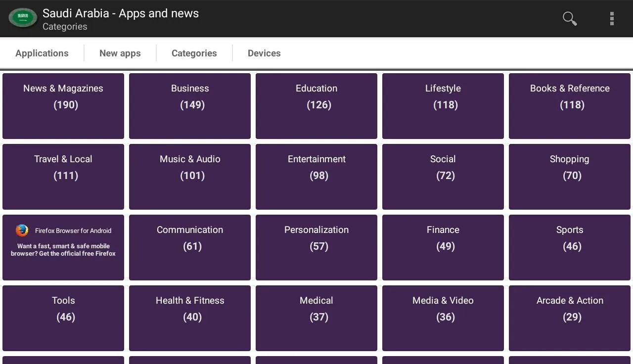633x364 pixels.
Task: Click the Firefox ad description text
Action: (x=63, y=250)
